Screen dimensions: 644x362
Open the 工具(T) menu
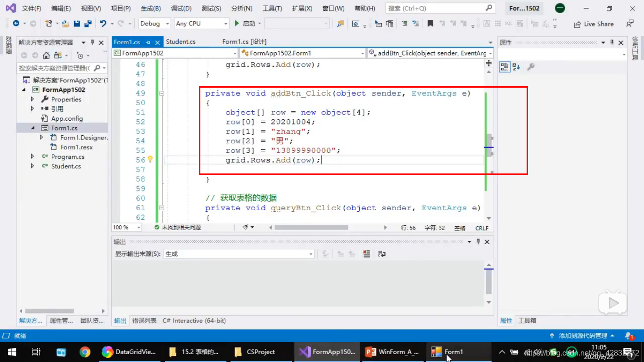[x=272, y=8]
